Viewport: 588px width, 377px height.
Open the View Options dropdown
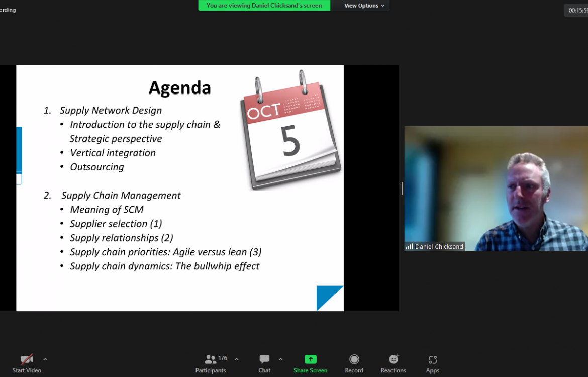(x=364, y=5)
